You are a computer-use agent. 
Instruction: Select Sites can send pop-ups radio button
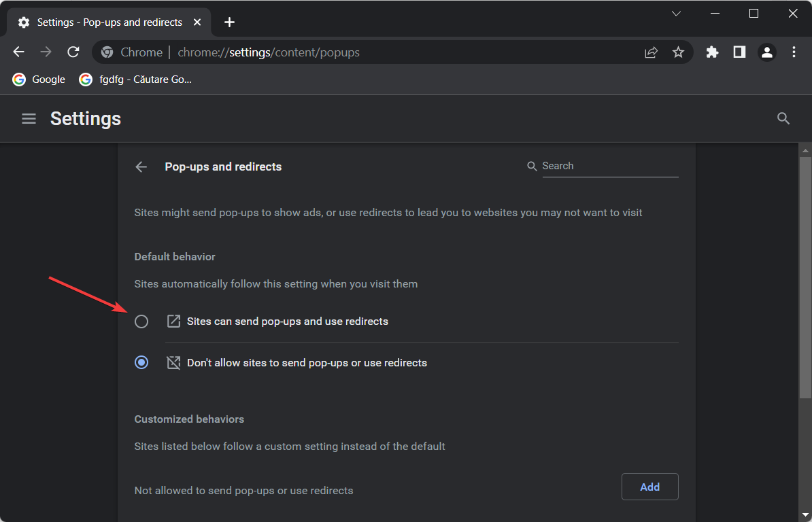[x=141, y=321]
